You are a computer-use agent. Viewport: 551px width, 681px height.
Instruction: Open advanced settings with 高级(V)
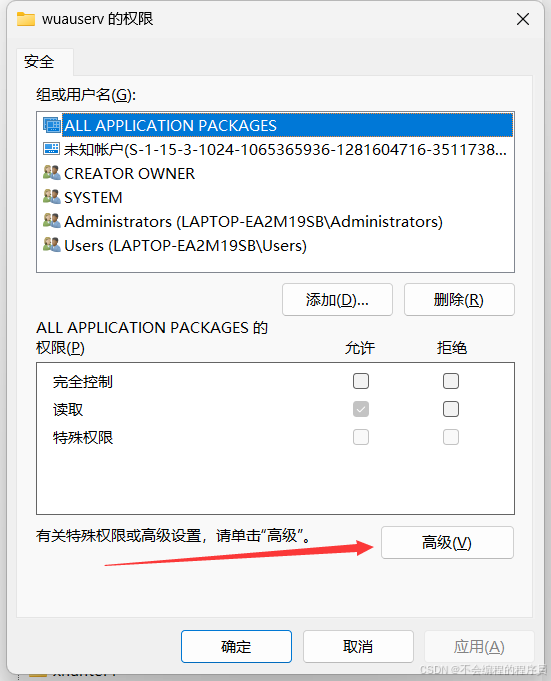(447, 542)
